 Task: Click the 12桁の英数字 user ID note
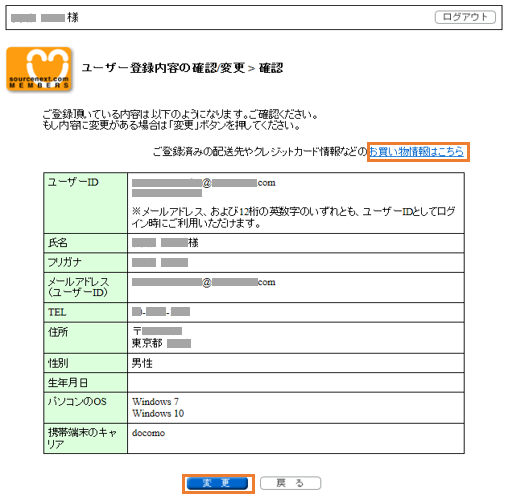[293, 217]
